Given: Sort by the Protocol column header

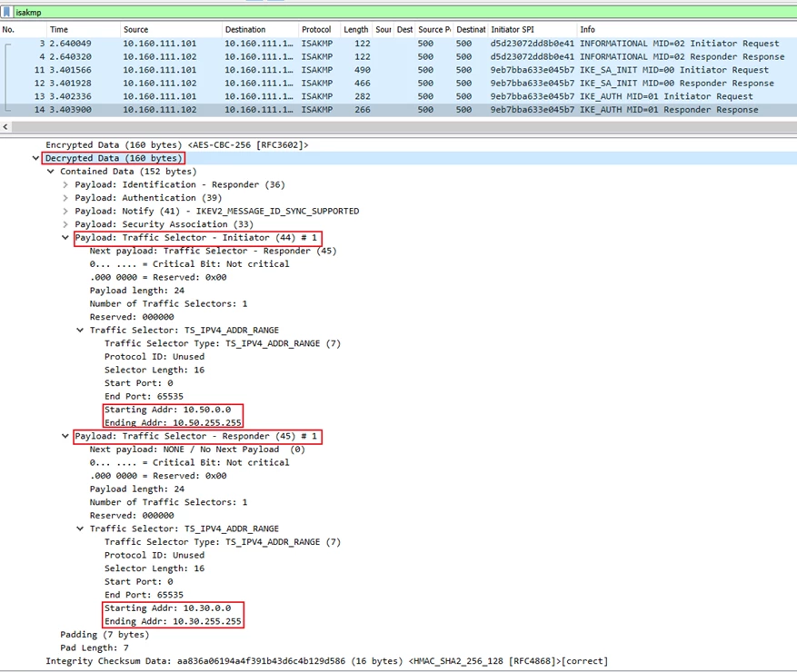Looking at the screenshot, I should [x=319, y=29].
